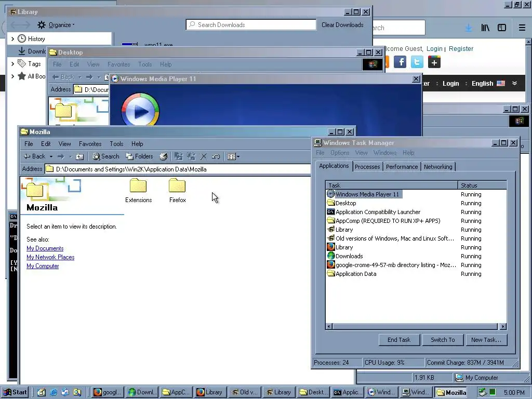
Task: Toggle the Folders pane in Mozilla window
Action: tap(140, 156)
